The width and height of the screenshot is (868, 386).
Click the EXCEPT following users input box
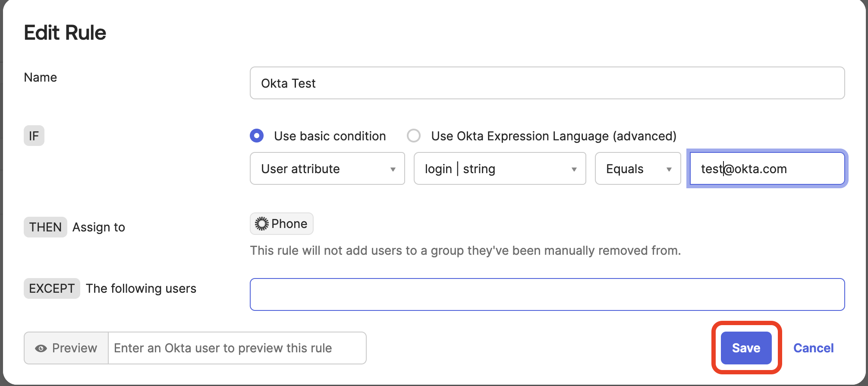tap(547, 294)
